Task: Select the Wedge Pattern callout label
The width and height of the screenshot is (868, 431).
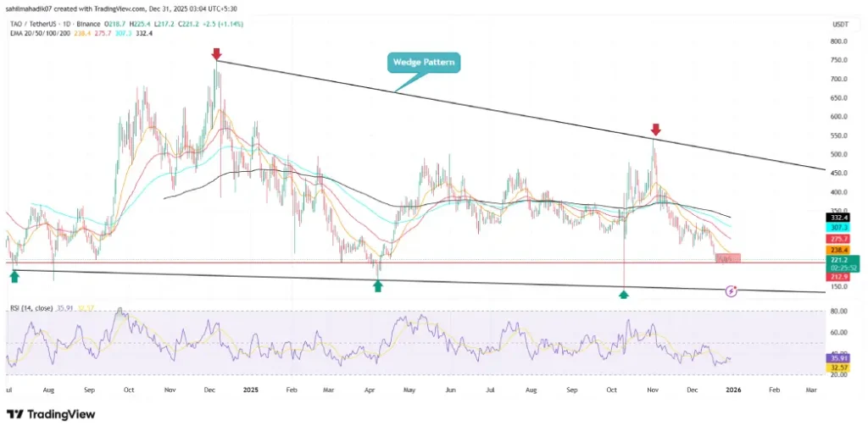Action: point(424,62)
